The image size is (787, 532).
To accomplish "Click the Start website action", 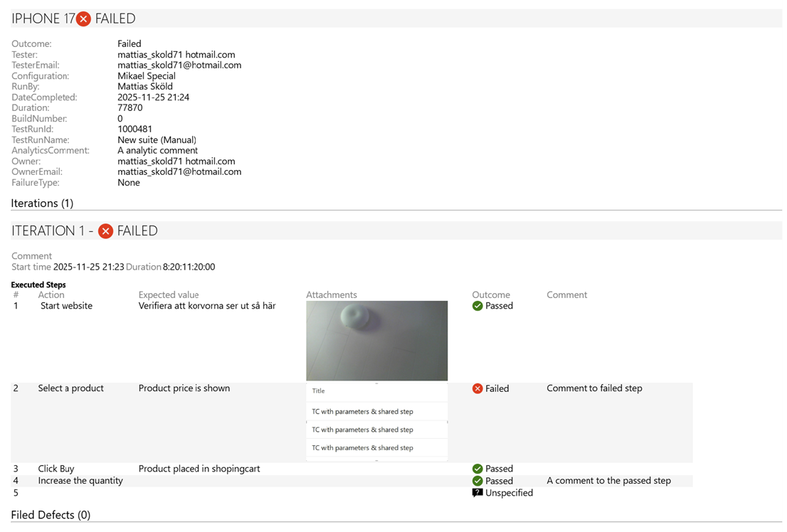I will point(66,306).
